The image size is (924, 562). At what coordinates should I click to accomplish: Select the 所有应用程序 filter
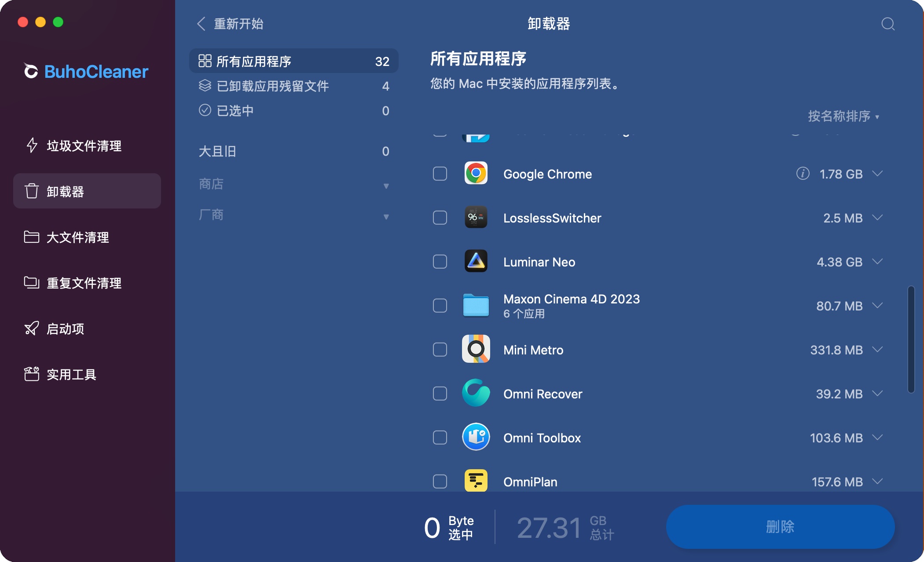point(294,61)
